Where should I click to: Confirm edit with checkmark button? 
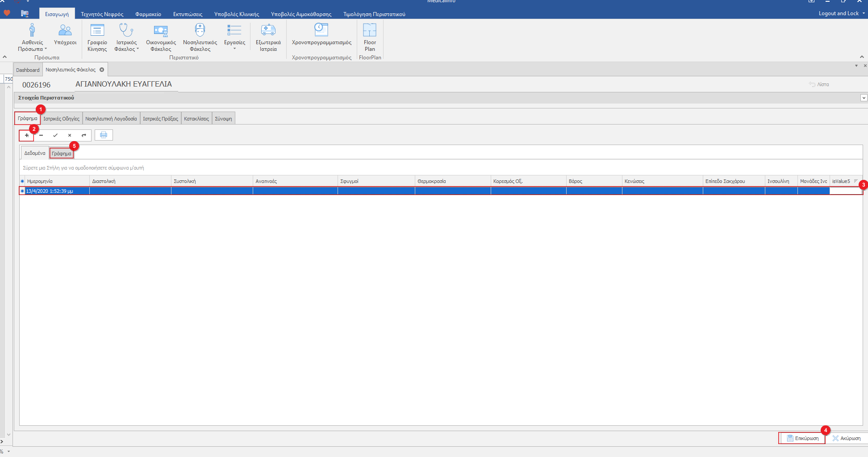(55, 135)
